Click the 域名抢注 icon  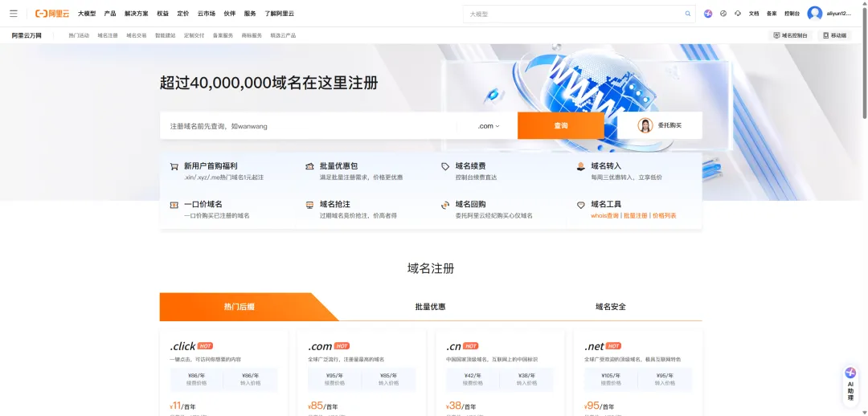click(309, 205)
